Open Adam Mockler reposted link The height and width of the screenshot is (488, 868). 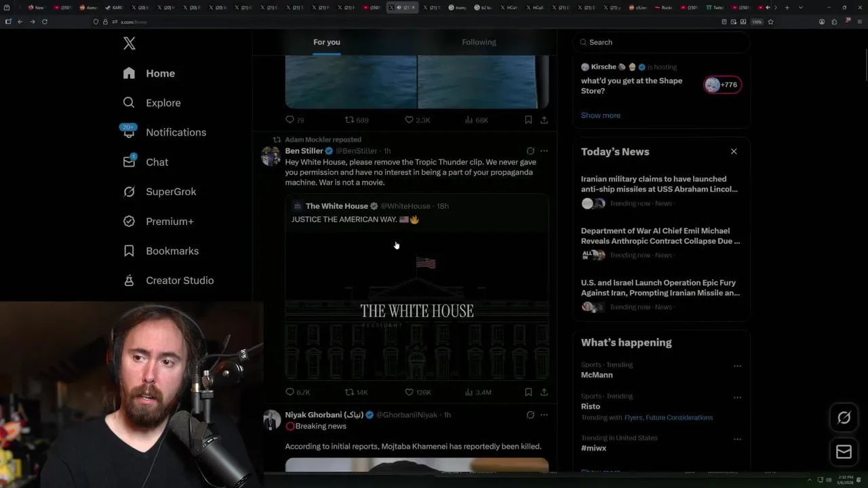coord(323,140)
